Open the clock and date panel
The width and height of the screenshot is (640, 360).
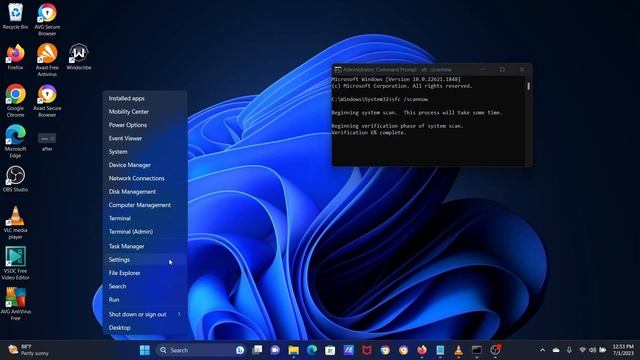pos(623,350)
